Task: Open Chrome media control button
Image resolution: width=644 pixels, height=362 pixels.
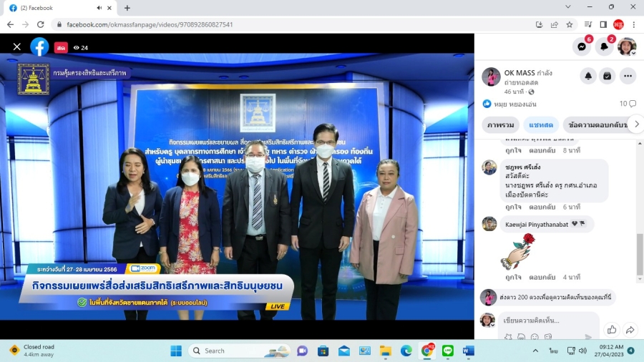Action: [x=588, y=24]
